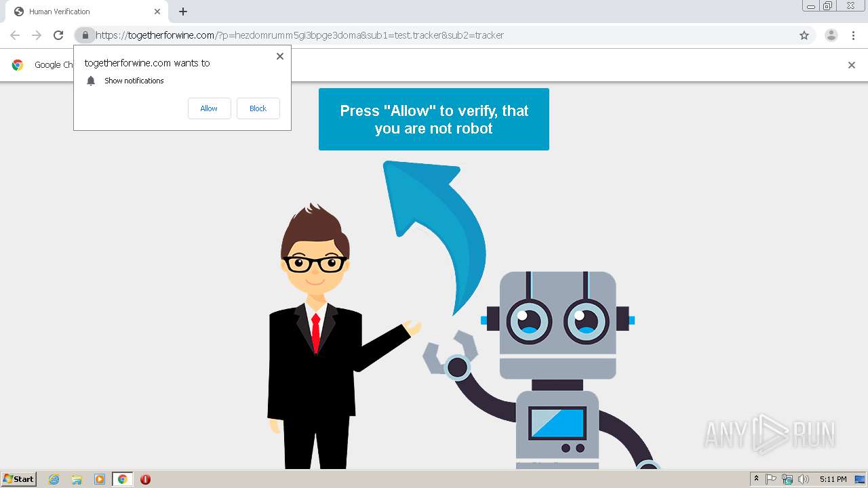This screenshot has width=868, height=488.
Task: Open the volume speaker tray icon
Action: click(x=804, y=479)
